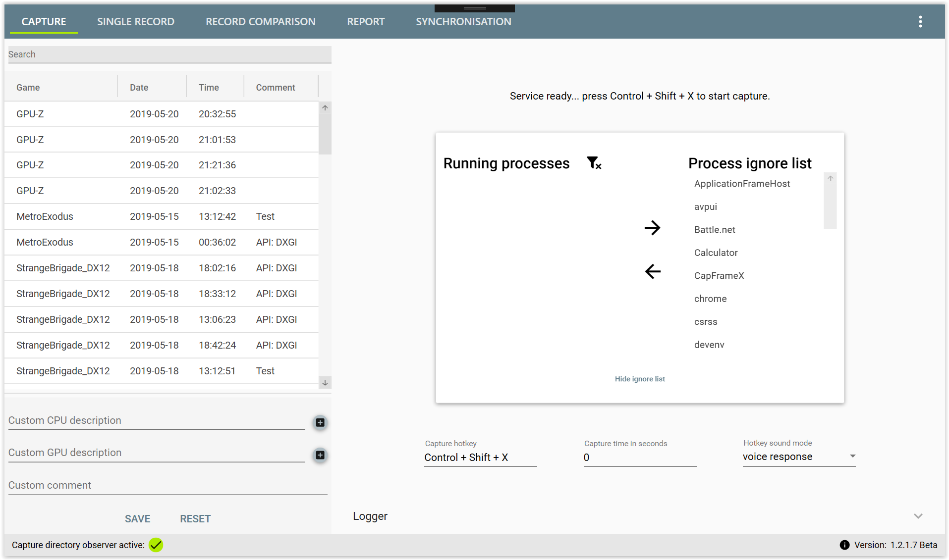Select ApplicationFrameHost in ignore list
Screen dimensions: 949x560
(742, 184)
